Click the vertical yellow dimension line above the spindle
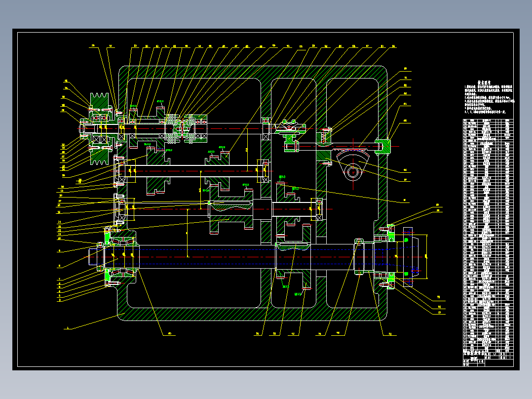 click(x=188, y=233)
